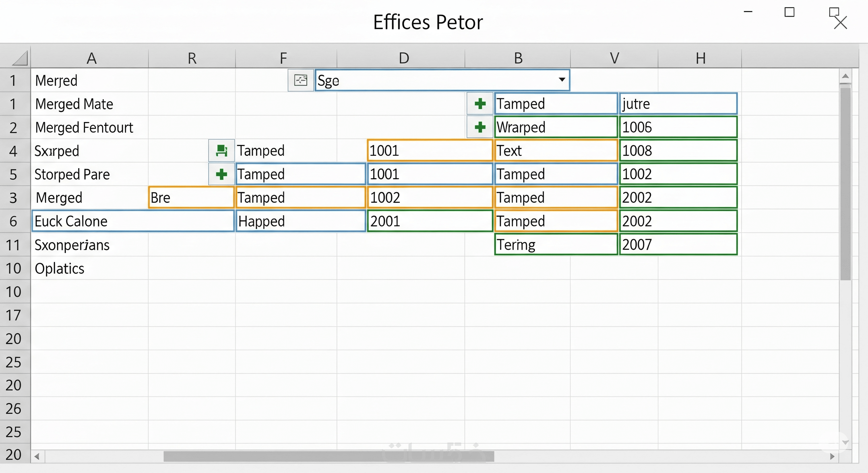Click the Euck Calone merged cell
This screenshot has height=473, width=868.
133,221
